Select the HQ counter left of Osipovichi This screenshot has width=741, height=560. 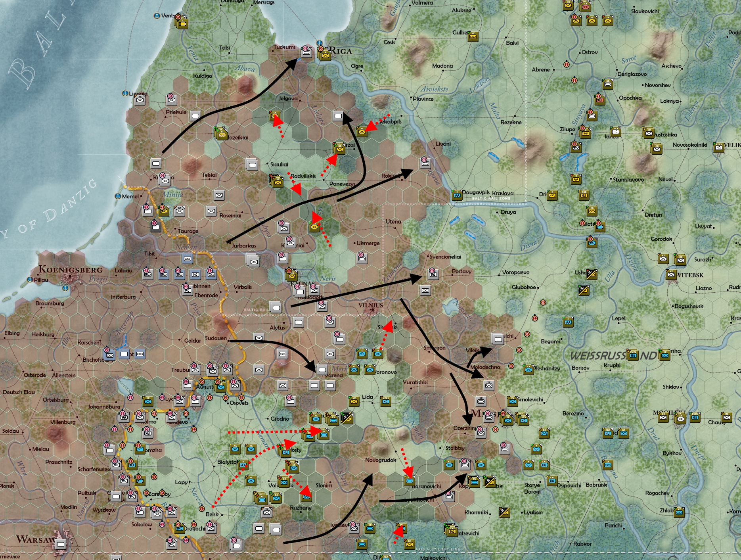(x=552, y=481)
